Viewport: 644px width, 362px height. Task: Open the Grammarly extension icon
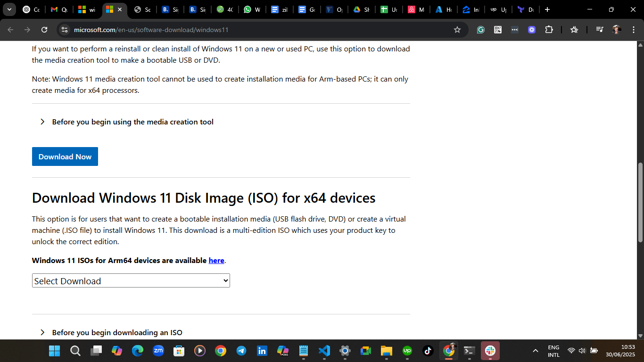tap(481, 30)
